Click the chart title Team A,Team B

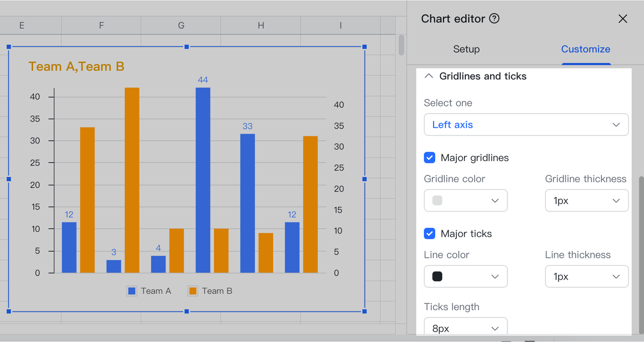pyautogui.click(x=76, y=66)
